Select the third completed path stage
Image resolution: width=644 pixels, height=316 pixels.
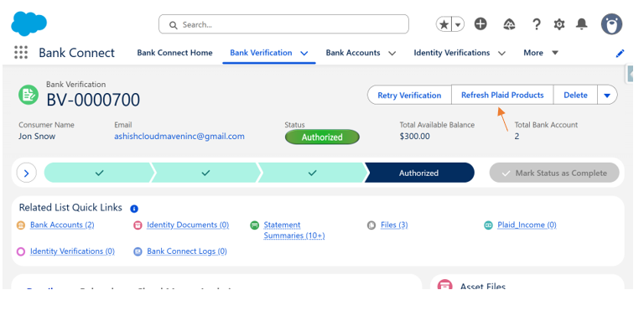click(x=313, y=174)
